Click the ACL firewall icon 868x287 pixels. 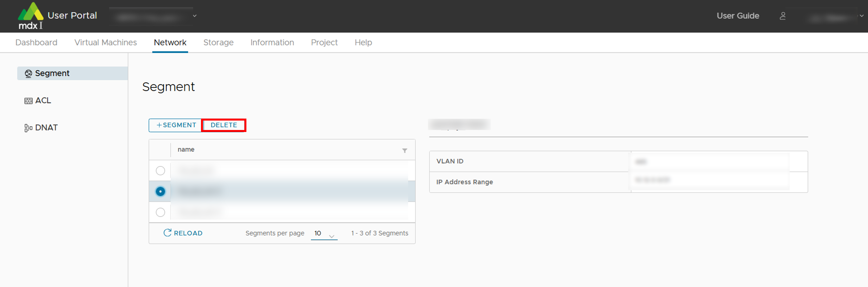[28, 101]
